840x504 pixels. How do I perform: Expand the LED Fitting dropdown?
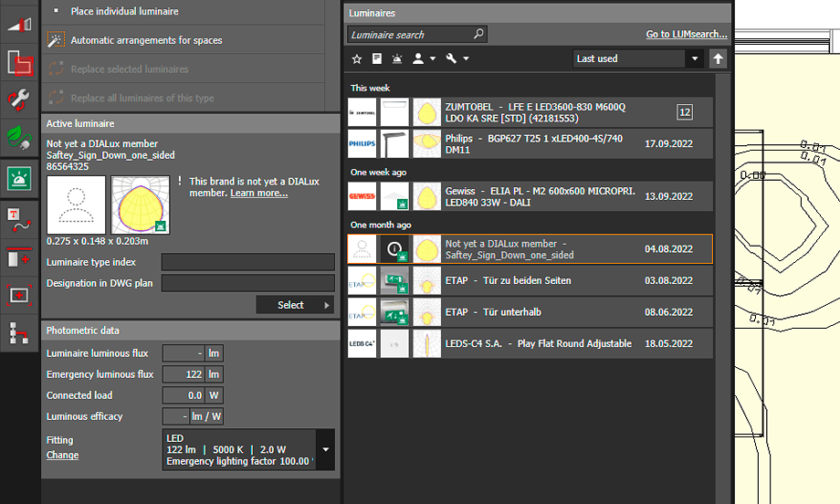coord(325,450)
